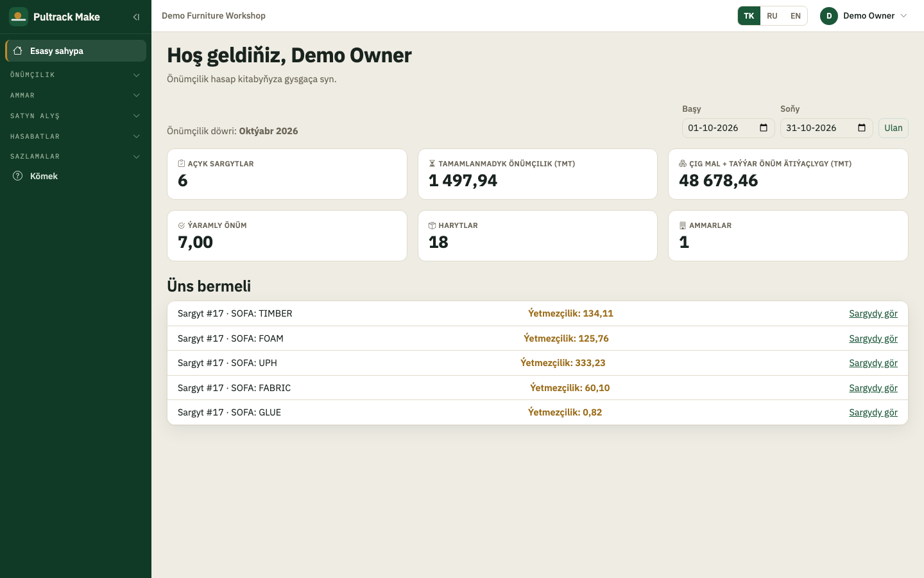Click the Ýaramly önüm value 7,00

click(x=195, y=242)
